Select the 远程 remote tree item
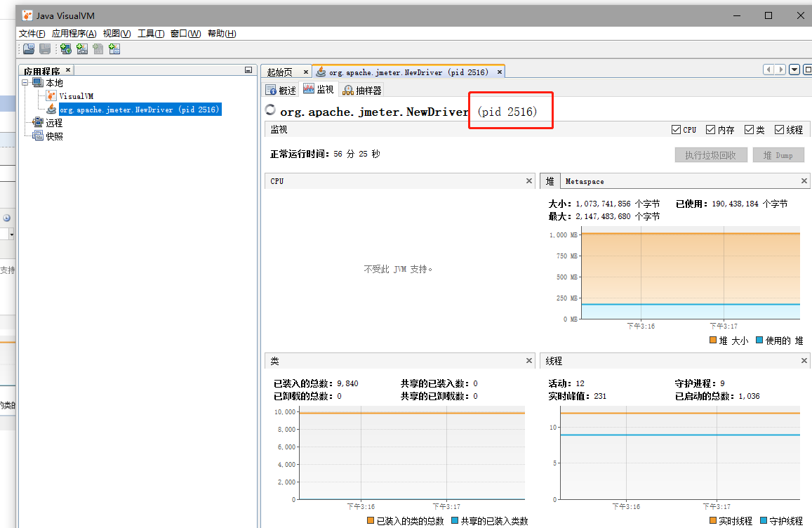812x528 pixels. (x=54, y=123)
